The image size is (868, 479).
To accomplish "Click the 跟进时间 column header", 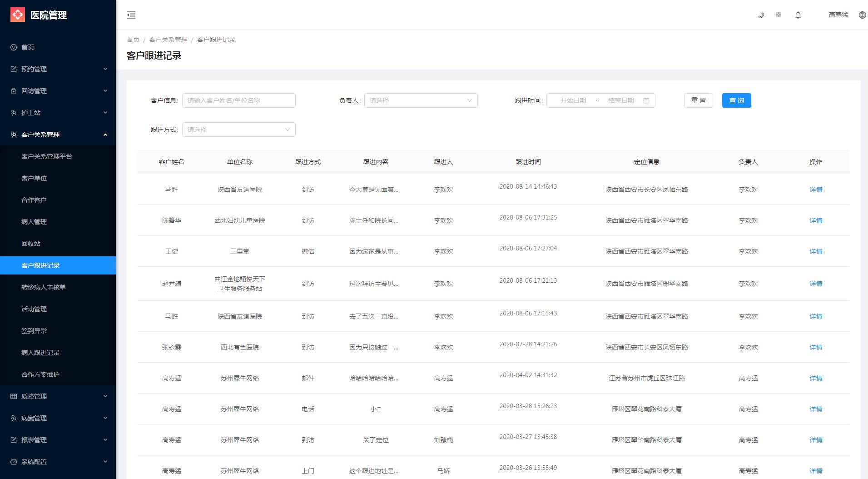I will point(528,162).
